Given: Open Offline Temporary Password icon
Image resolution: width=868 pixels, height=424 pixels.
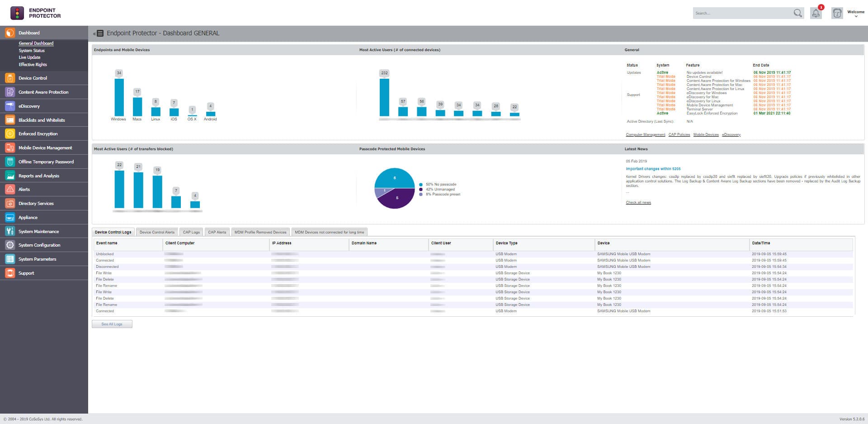Looking at the screenshot, I should coord(10,162).
